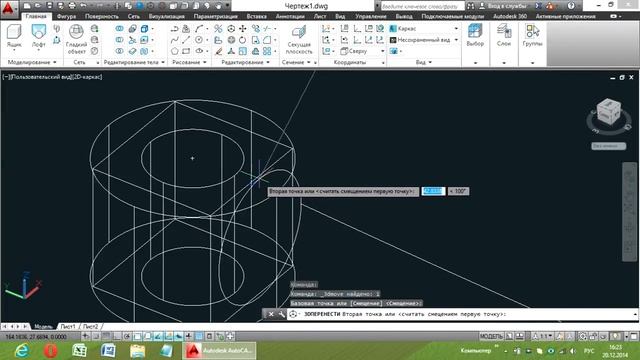Open the Аннотации ribbon tab

point(290,16)
